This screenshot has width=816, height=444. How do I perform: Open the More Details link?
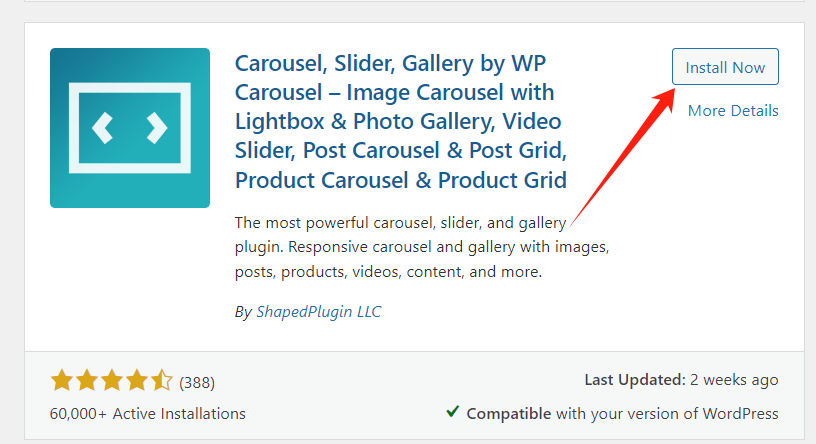pos(733,110)
